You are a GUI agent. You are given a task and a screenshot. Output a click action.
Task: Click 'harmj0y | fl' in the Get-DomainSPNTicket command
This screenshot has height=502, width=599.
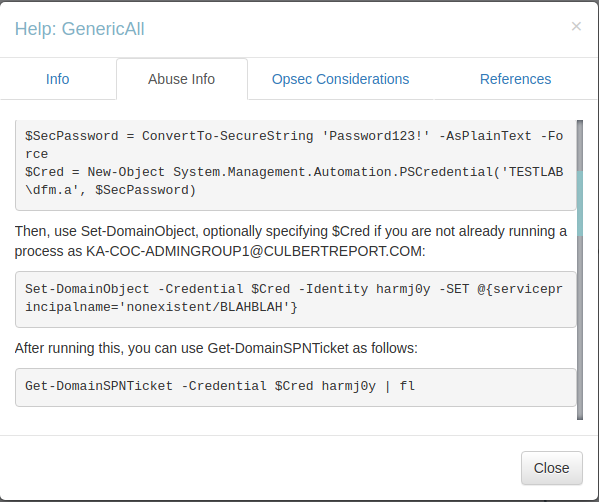[368, 386]
